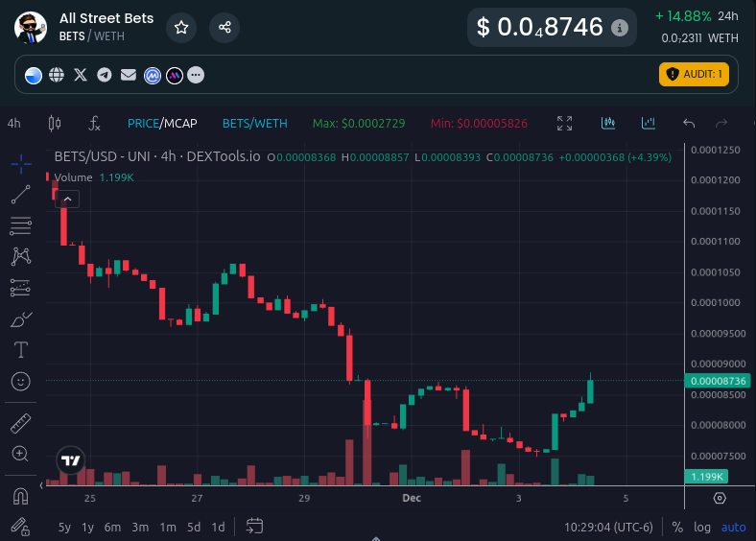Set time range to 5y
Viewport: 756px width, 541px height.
64,527
